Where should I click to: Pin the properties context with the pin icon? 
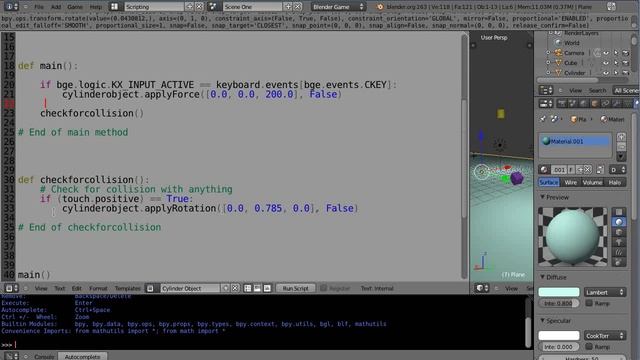pos(543,119)
